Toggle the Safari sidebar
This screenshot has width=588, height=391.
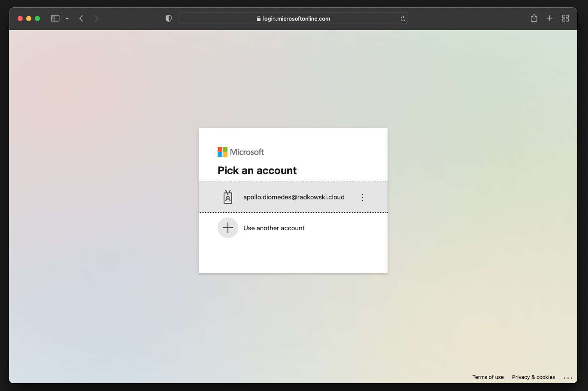[x=55, y=18]
